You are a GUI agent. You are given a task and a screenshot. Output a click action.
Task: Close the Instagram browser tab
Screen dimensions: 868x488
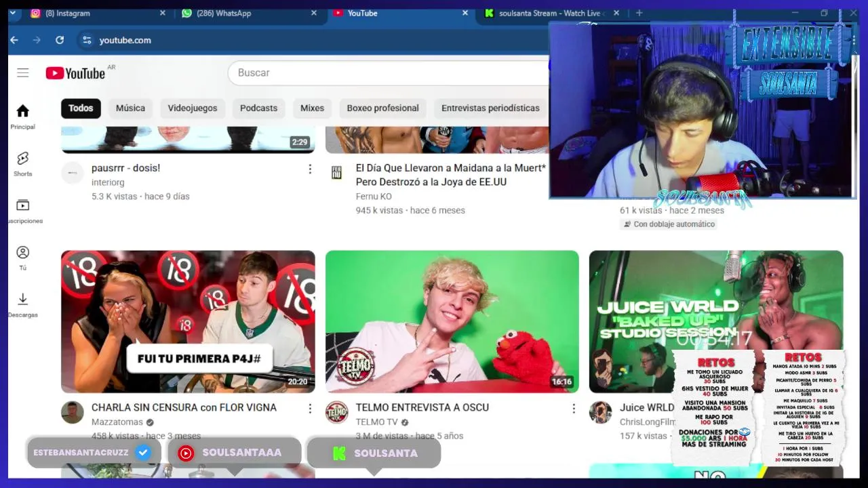162,13
